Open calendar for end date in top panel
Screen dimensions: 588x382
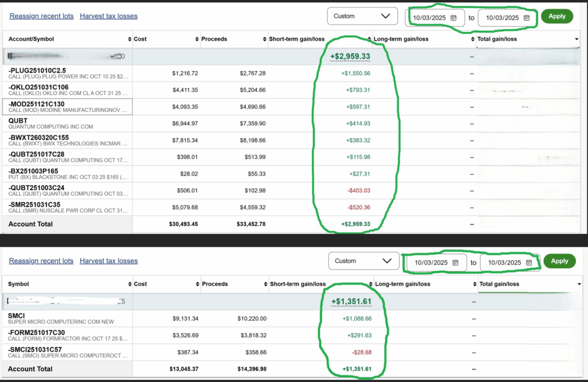click(527, 18)
